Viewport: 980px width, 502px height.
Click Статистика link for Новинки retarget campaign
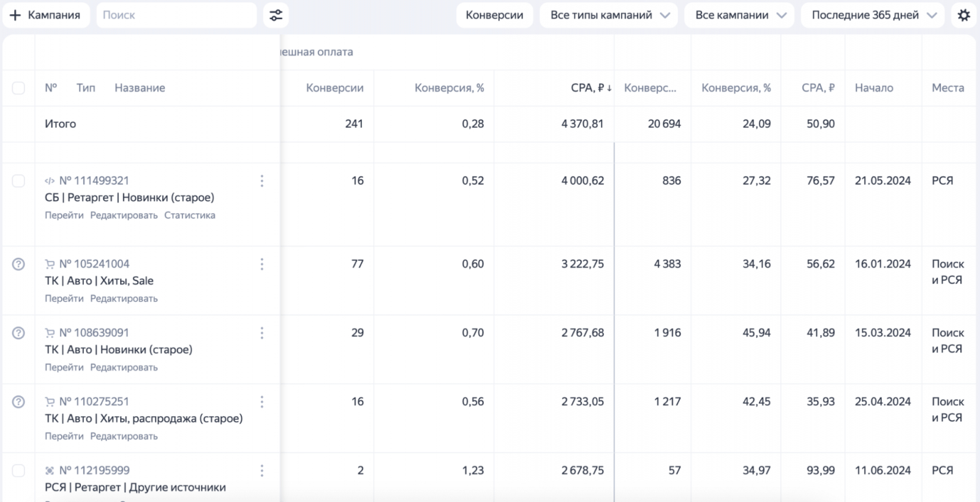189,215
